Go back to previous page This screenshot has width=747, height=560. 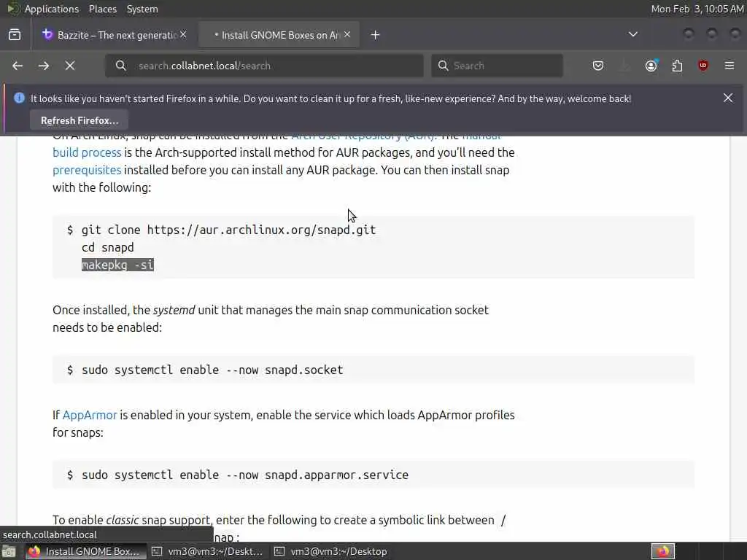18,66
